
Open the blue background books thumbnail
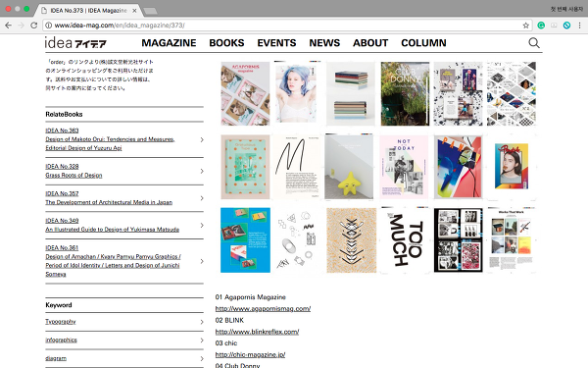pos(245,240)
